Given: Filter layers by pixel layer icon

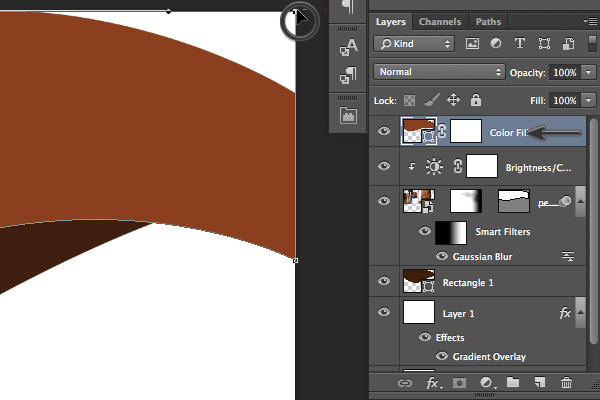Looking at the screenshot, I should click(x=472, y=44).
